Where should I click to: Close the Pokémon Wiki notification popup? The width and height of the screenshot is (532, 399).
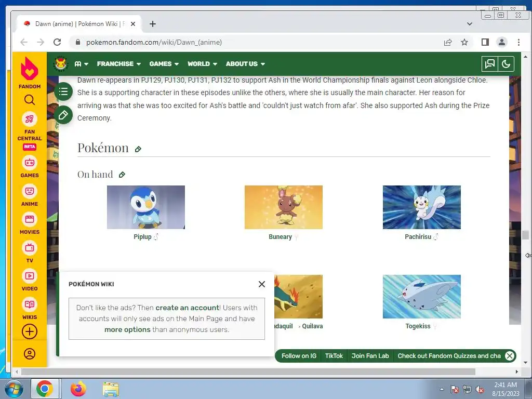point(262,284)
